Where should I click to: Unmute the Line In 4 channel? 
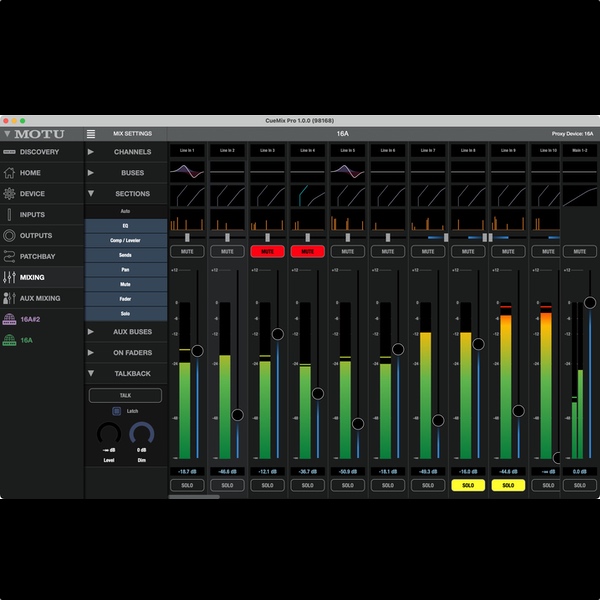308,251
